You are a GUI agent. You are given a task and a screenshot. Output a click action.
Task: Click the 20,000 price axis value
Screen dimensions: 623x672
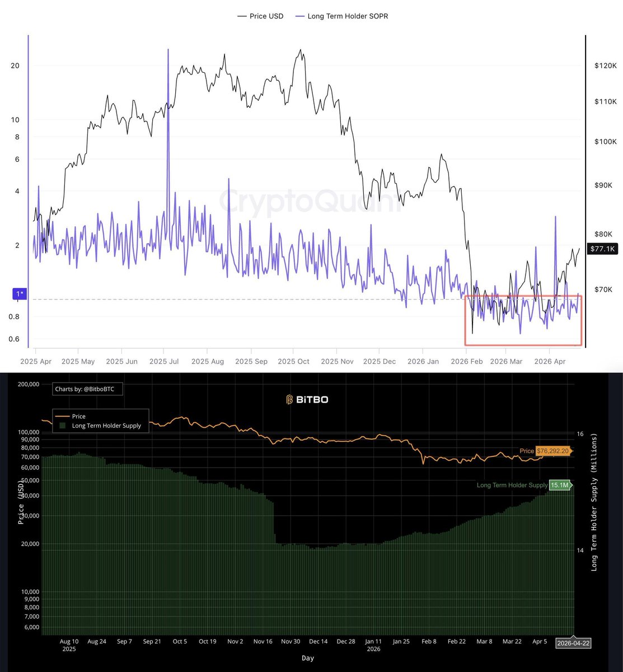click(29, 544)
